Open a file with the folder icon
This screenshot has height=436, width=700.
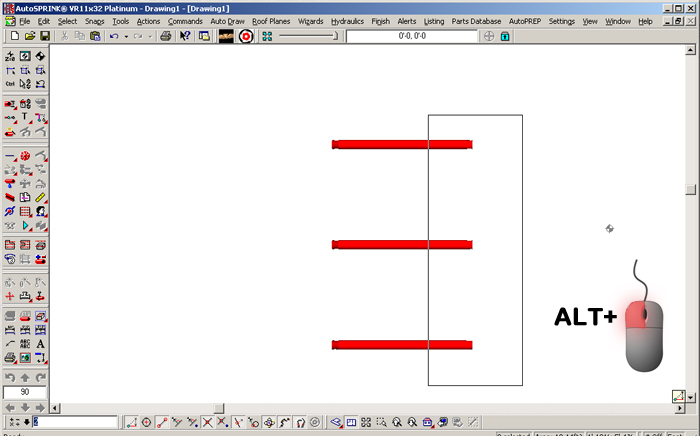(x=29, y=36)
